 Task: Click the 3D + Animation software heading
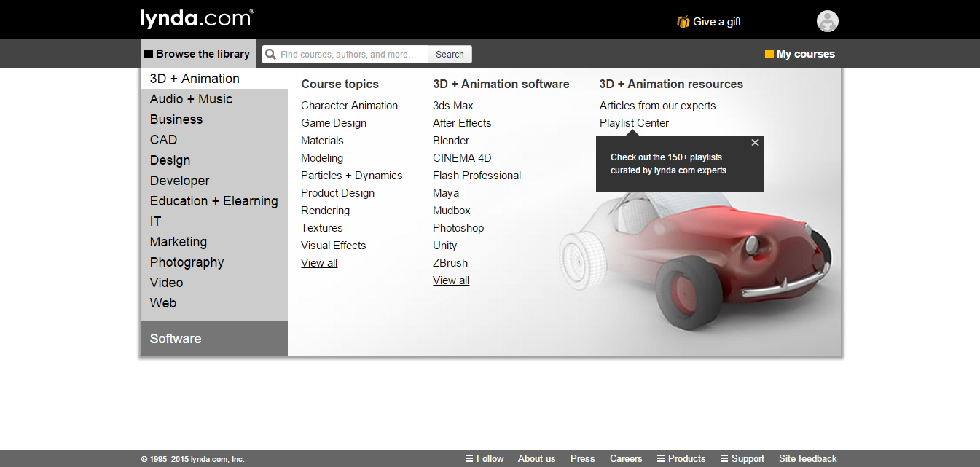click(x=501, y=85)
